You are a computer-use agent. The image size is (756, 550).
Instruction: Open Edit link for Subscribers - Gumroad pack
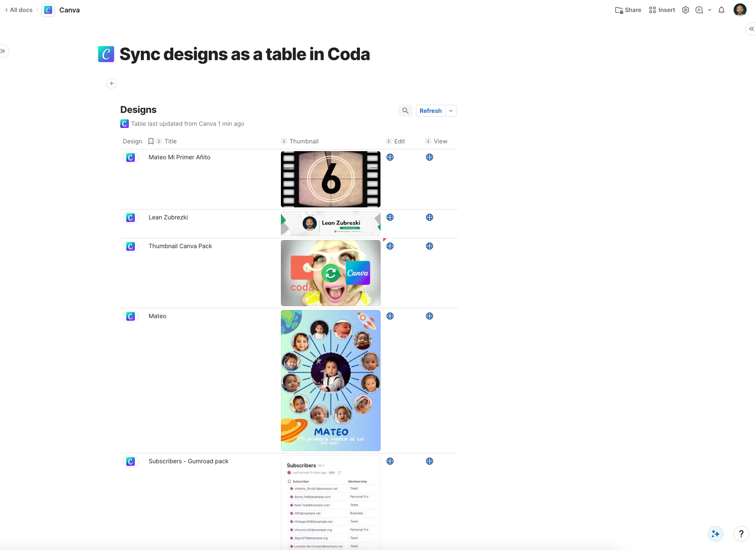tap(390, 461)
